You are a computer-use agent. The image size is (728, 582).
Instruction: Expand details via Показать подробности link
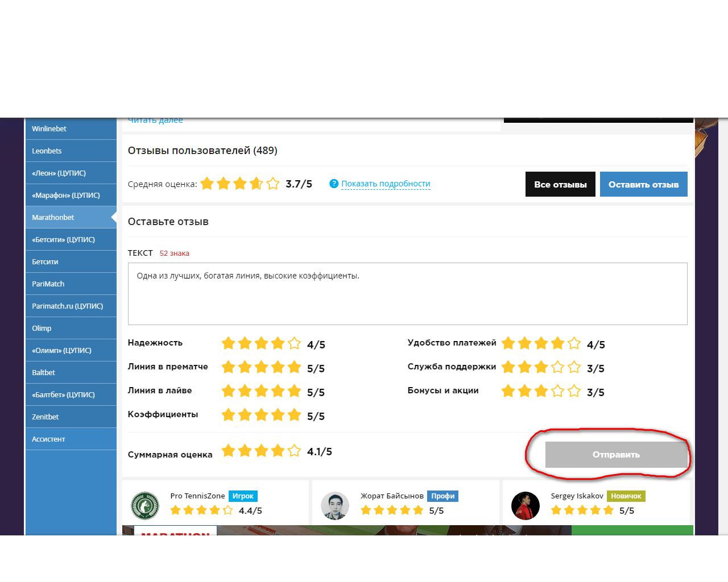click(386, 184)
